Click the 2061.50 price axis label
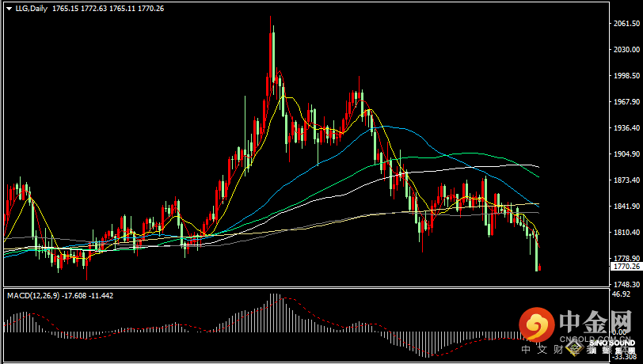The image size is (643, 364). (x=626, y=24)
